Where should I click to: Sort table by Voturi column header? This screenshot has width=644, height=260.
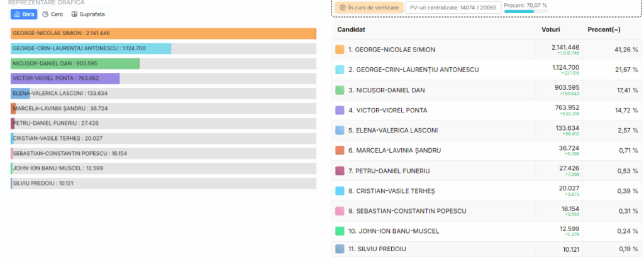[550, 30]
